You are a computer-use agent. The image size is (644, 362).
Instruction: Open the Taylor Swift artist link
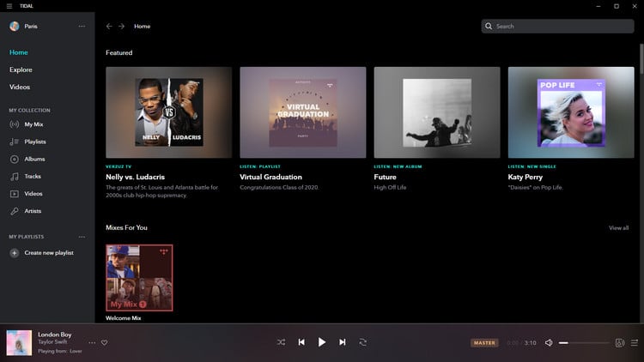click(x=52, y=342)
